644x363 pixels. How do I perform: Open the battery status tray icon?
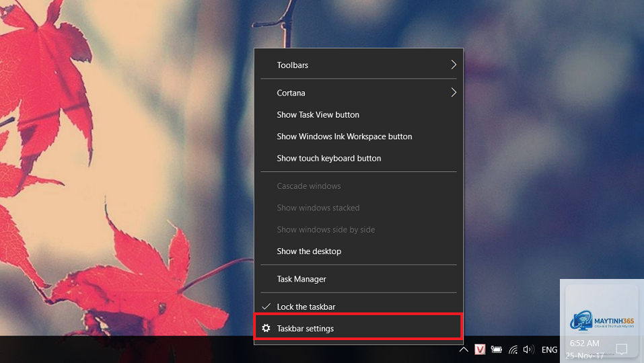click(496, 350)
